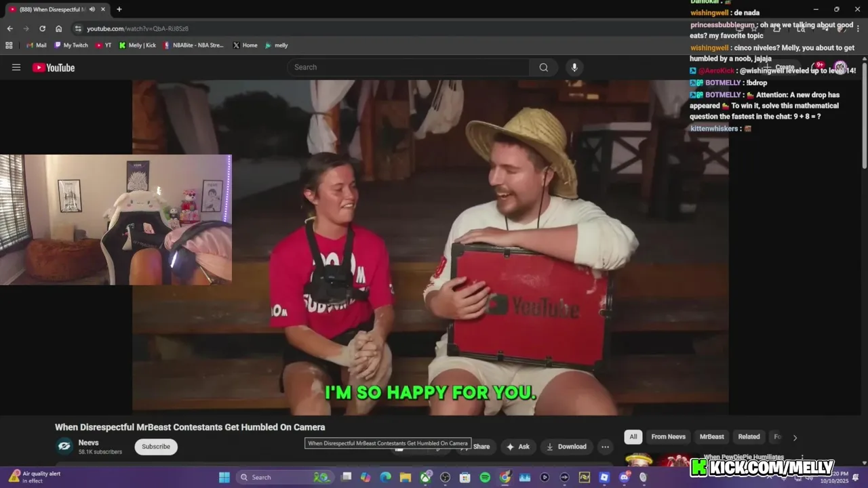Open the When PewDiePie Humiliates recommended thumbnail
The width and height of the screenshot is (868, 488).
click(661, 460)
